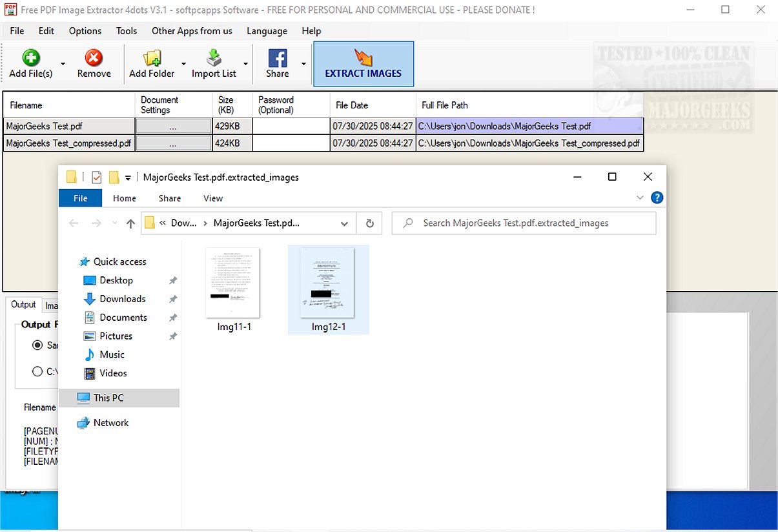Viewport: 778px width, 532px height.
Task: Open the Tools menu
Action: pyautogui.click(x=127, y=31)
